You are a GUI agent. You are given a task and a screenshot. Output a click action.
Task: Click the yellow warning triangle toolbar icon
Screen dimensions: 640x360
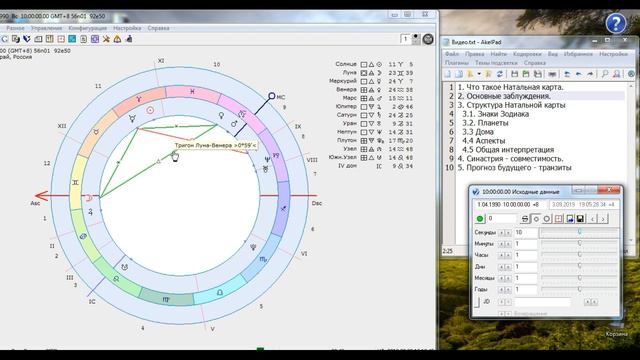tap(117, 39)
